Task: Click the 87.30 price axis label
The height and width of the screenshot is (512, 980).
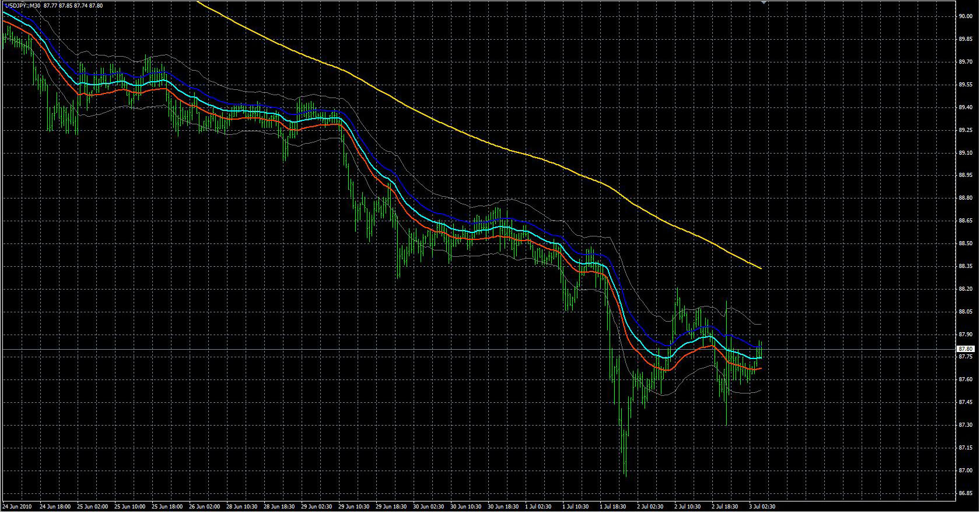Action: (x=965, y=425)
